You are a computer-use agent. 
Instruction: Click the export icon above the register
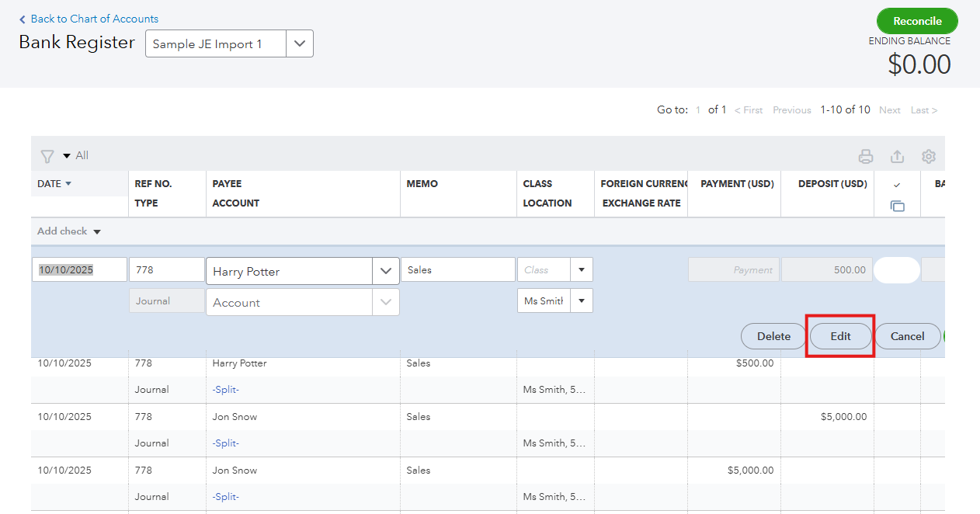pos(897,157)
